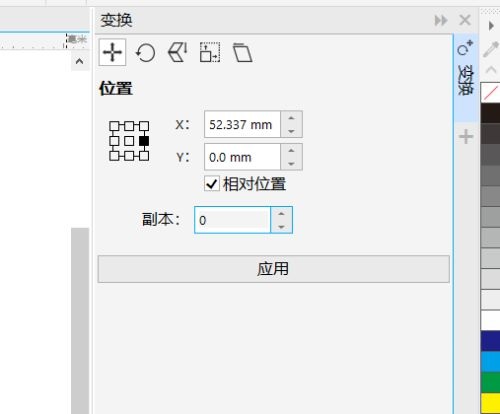500x414 pixels.
Task: Choose the green color swatch
Action: pos(490,383)
